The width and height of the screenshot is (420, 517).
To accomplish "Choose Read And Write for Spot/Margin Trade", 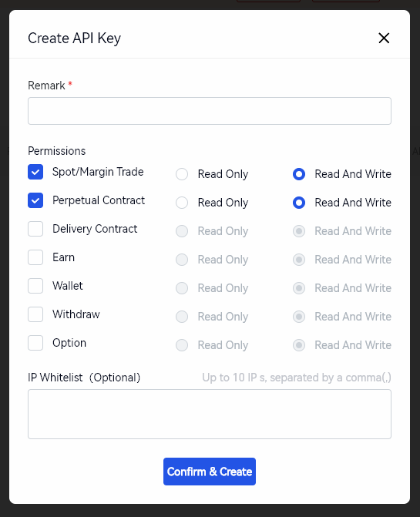I will (299, 174).
